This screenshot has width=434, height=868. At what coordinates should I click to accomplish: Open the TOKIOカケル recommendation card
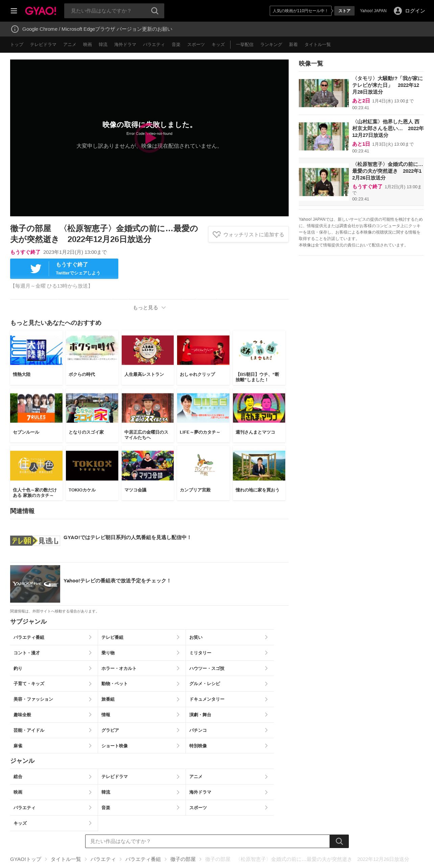[x=92, y=473]
